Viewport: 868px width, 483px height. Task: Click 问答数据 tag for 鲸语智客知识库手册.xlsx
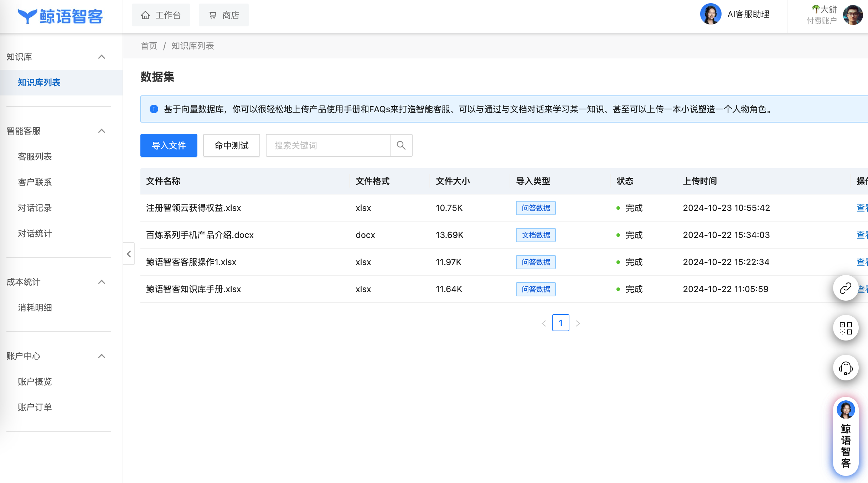coord(536,289)
